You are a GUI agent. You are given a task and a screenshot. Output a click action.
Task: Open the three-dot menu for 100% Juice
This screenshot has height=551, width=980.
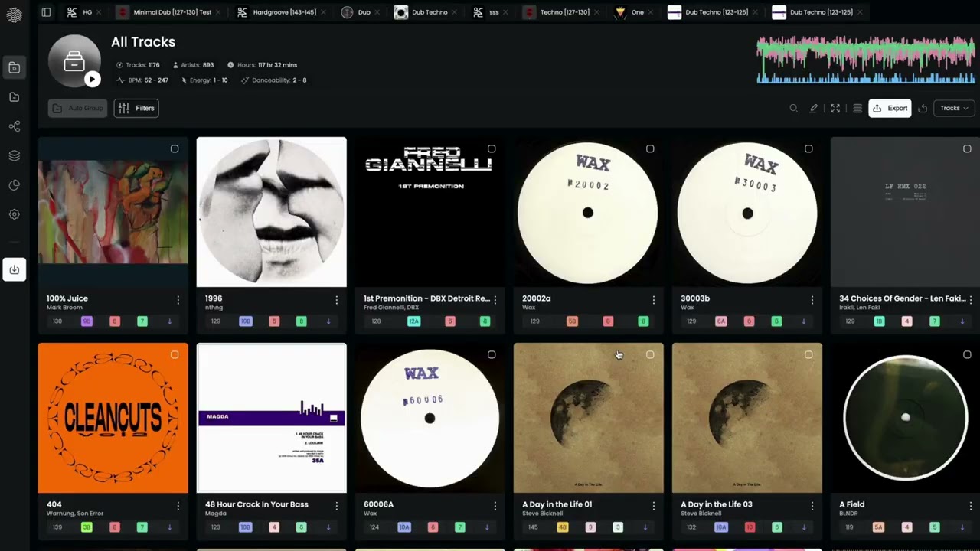[178, 300]
